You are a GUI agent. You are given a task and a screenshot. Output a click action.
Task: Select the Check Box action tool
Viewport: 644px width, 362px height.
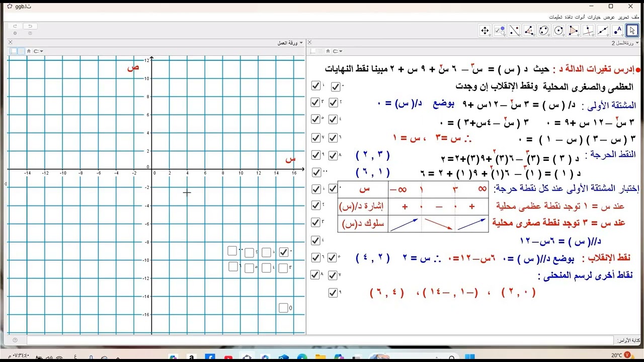[500, 31]
